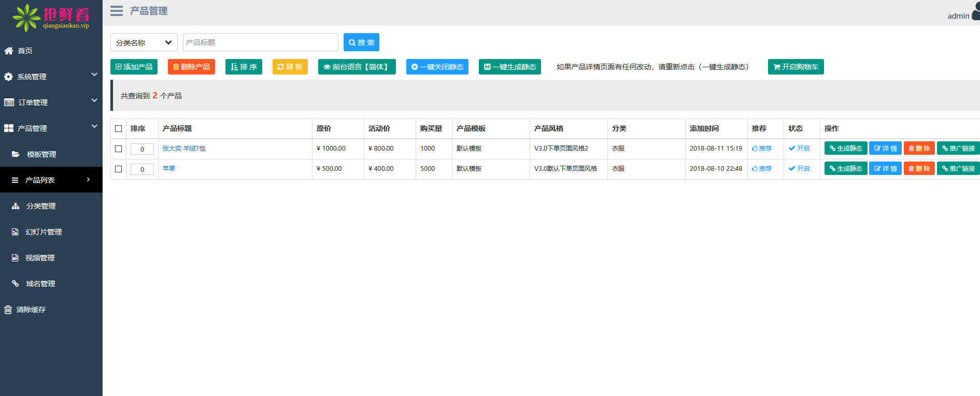
Task: Click the 幻灯片管理 image icon
Action: click(16, 232)
